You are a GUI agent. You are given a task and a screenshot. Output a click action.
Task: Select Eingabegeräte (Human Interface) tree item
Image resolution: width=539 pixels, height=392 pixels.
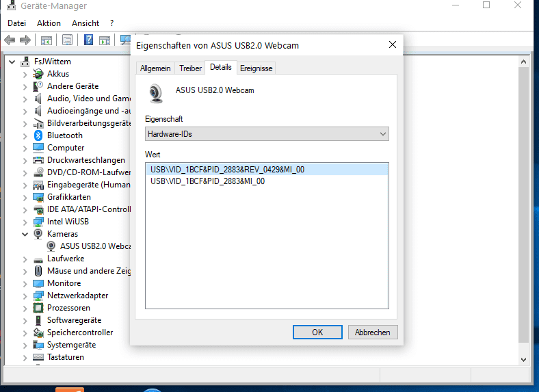click(89, 185)
